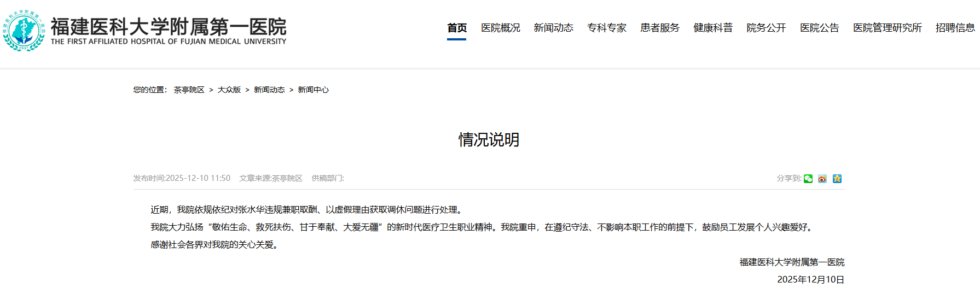This screenshot has height=300, width=980.
Task: Open the 医院概况 menu
Action: point(500,28)
